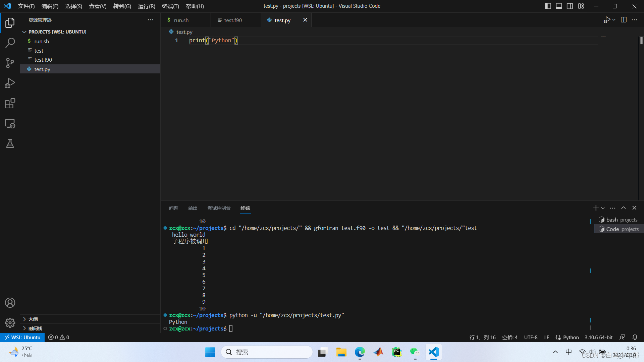Open the test file in explorer
The image size is (644, 362).
90,51
